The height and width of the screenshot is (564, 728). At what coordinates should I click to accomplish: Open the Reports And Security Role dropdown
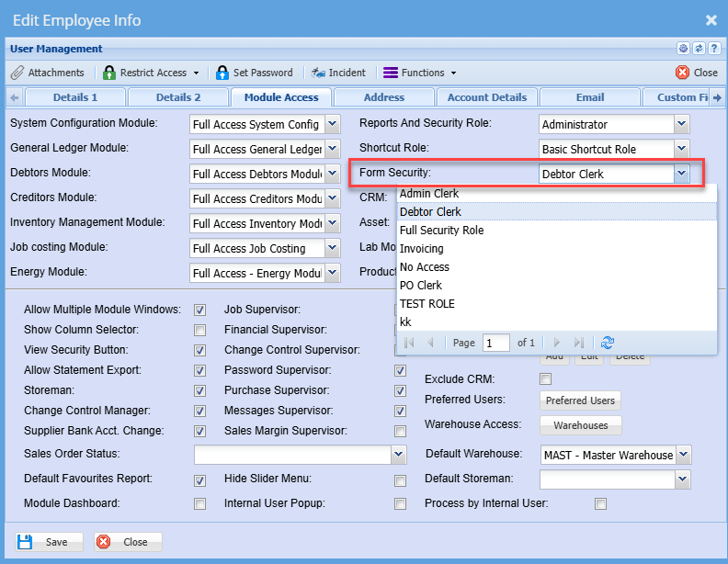click(681, 124)
